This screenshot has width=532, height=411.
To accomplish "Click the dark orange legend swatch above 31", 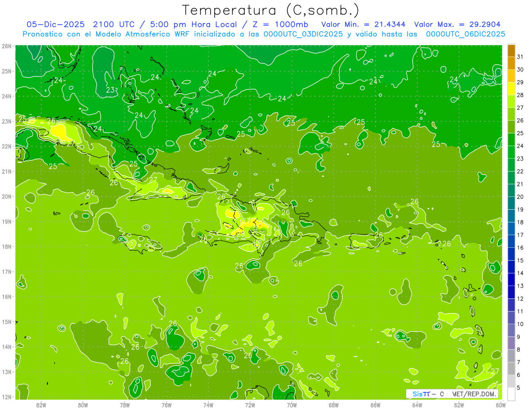I will pos(511,51).
